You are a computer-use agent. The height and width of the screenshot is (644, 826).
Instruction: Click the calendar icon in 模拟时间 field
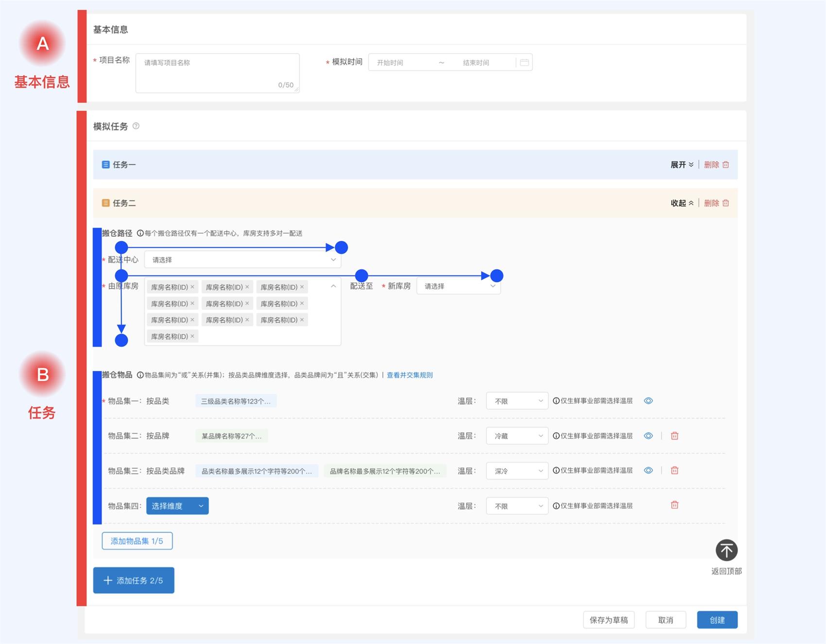point(524,63)
